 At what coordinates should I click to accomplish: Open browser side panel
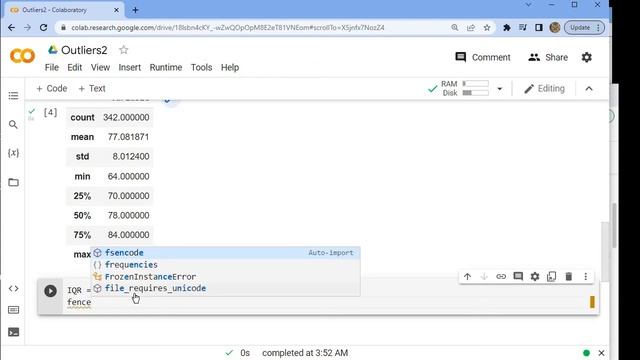(539, 28)
